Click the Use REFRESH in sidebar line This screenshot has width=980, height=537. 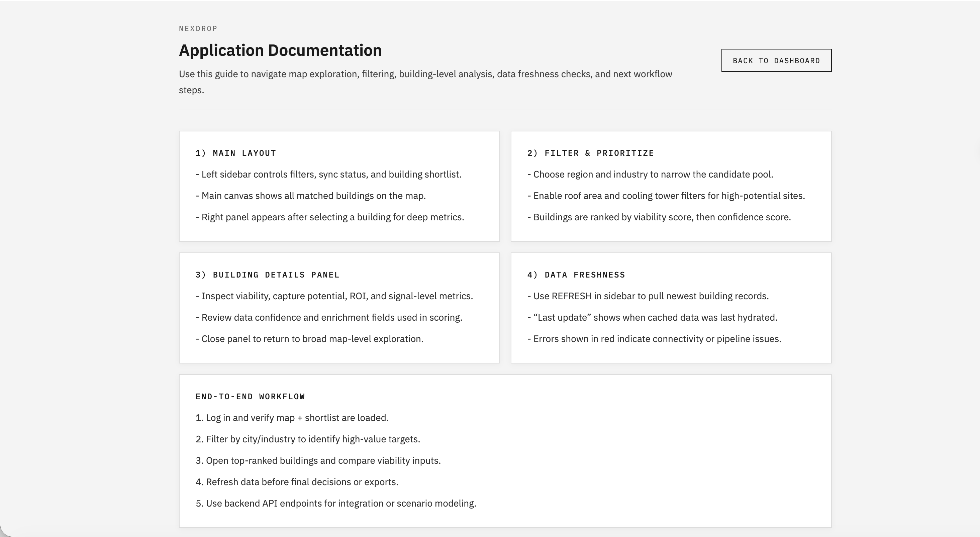click(x=648, y=296)
